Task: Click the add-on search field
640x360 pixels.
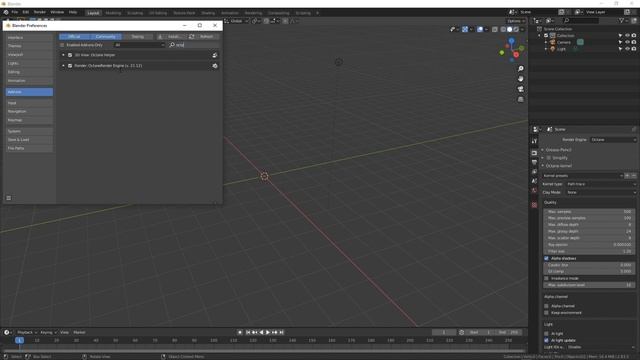Action: point(194,45)
